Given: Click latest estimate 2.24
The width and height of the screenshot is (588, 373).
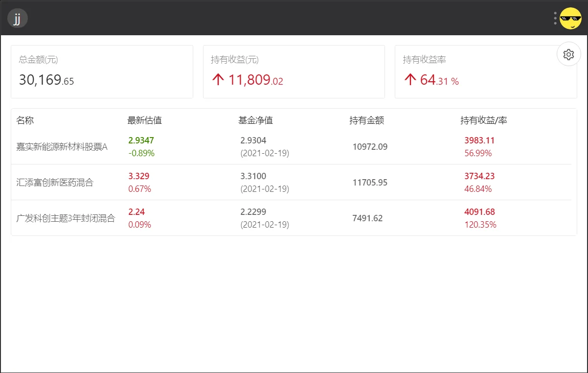Looking at the screenshot, I should (x=136, y=212).
